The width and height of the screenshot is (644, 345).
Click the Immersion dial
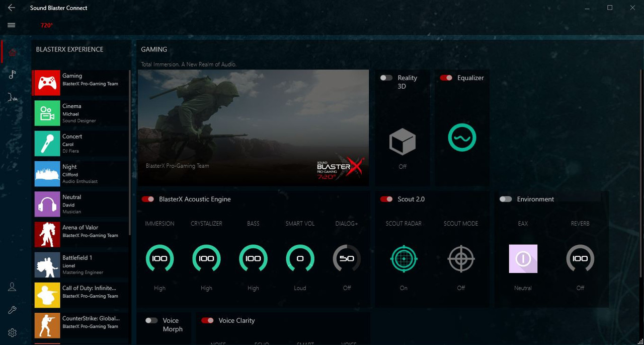[159, 259]
